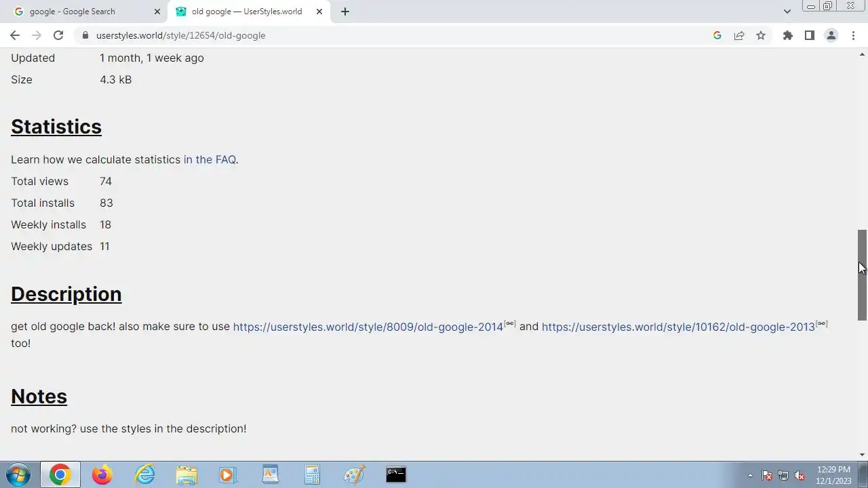Launch Firefox from taskbar
Image resolution: width=868 pixels, height=488 pixels.
(102, 474)
